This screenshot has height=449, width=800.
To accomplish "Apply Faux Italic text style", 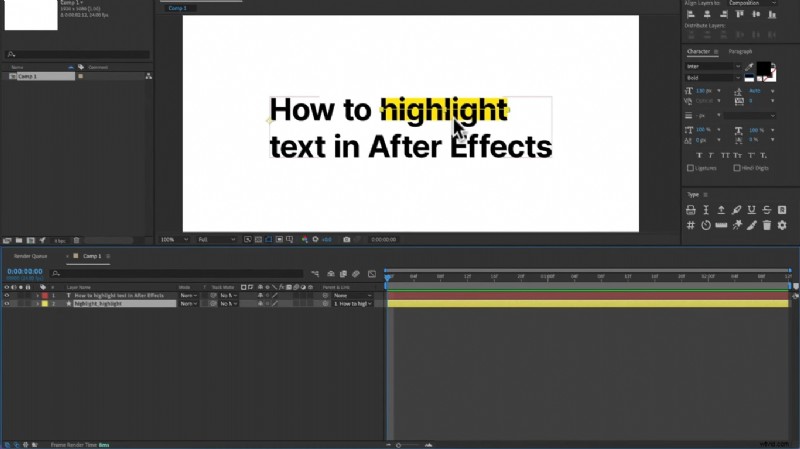I will click(711, 156).
